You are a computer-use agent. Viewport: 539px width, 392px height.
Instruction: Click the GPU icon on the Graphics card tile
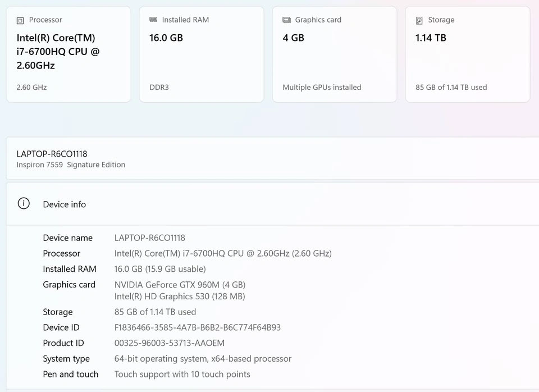coord(286,20)
